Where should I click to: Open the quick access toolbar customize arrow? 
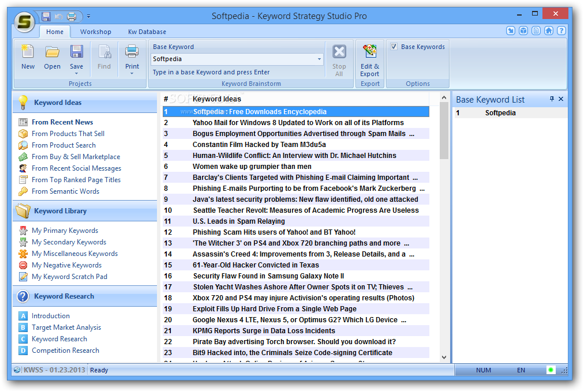coord(89,16)
